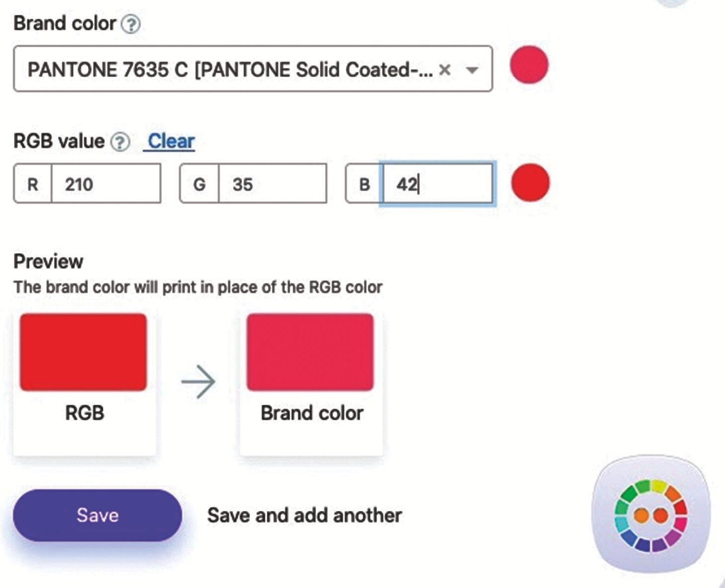The width and height of the screenshot is (725, 588).
Task: Click into the B input field showing 42
Action: [437, 184]
